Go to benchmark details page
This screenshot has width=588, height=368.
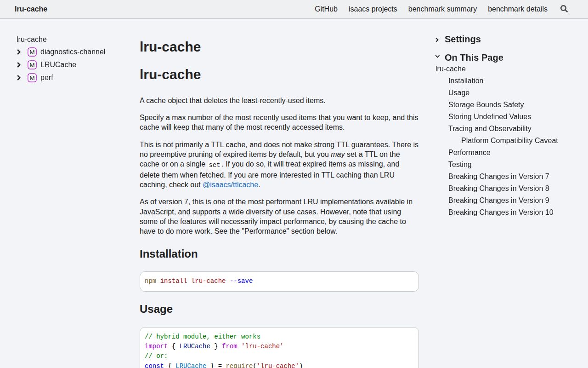[x=518, y=9]
